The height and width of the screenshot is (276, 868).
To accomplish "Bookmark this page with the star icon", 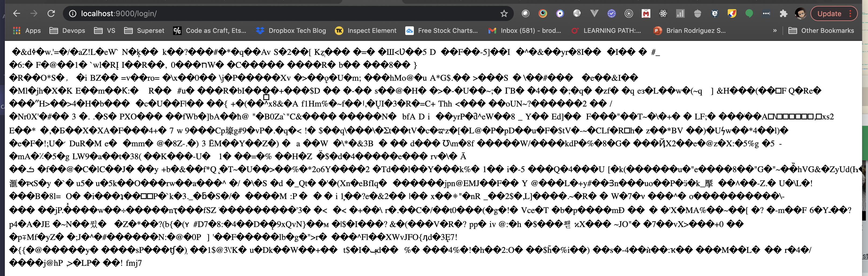I will point(504,13).
